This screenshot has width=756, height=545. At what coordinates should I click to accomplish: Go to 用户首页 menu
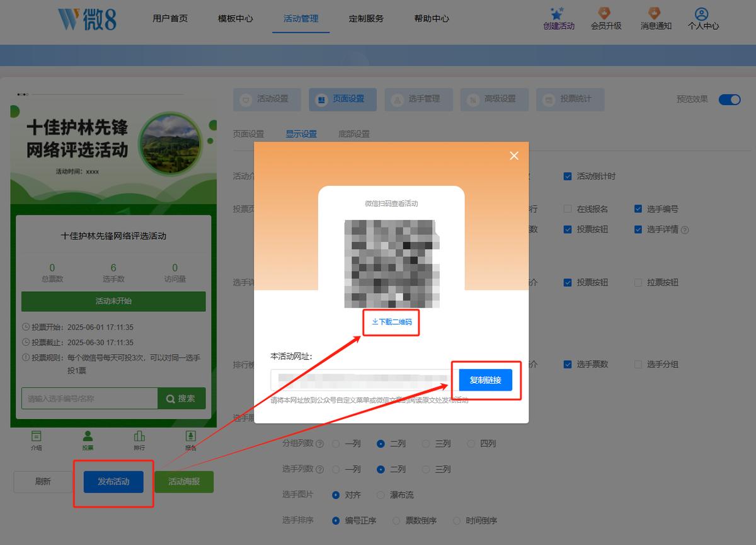(x=170, y=18)
